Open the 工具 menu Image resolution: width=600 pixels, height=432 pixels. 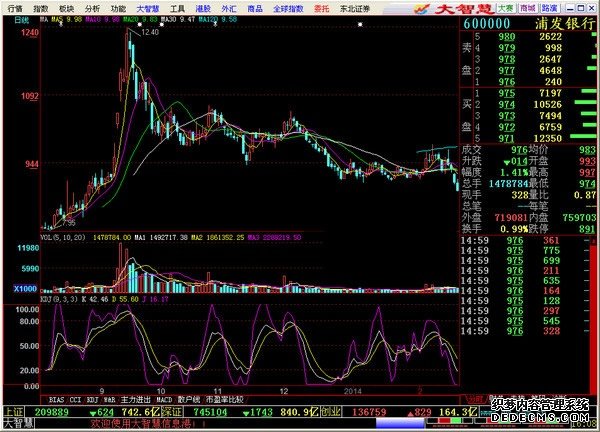[177, 8]
